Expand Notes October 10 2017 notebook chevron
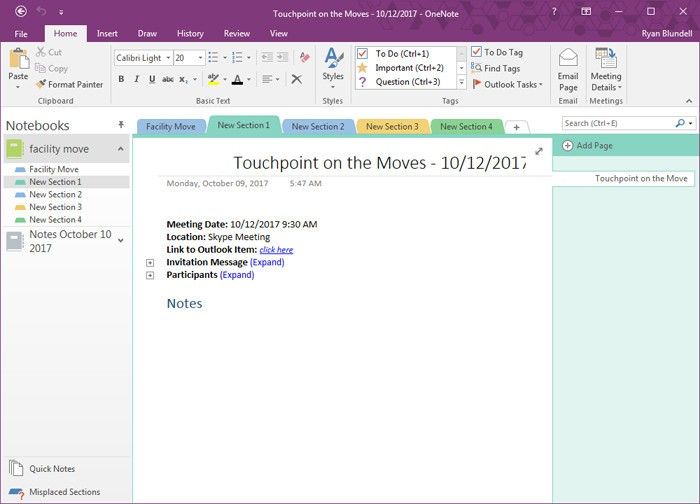Viewport: 700px width, 504px height. (x=121, y=241)
